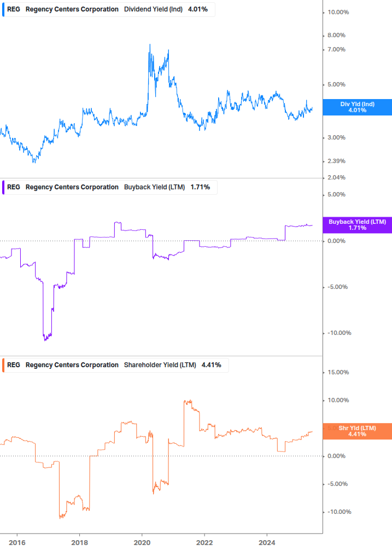Select the orange Shr Yld (LTM) 4.41% tag
Viewport: 392px width, 550px height.
pyautogui.click(x=357, y=431)
